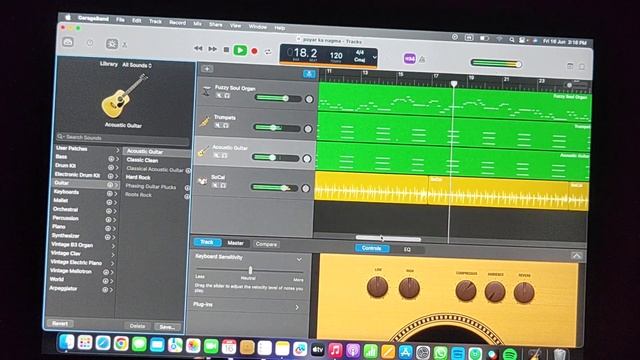640x360 pixels.
Task: Open Spotlight search in the menu bar
Action: coord(511,40)
